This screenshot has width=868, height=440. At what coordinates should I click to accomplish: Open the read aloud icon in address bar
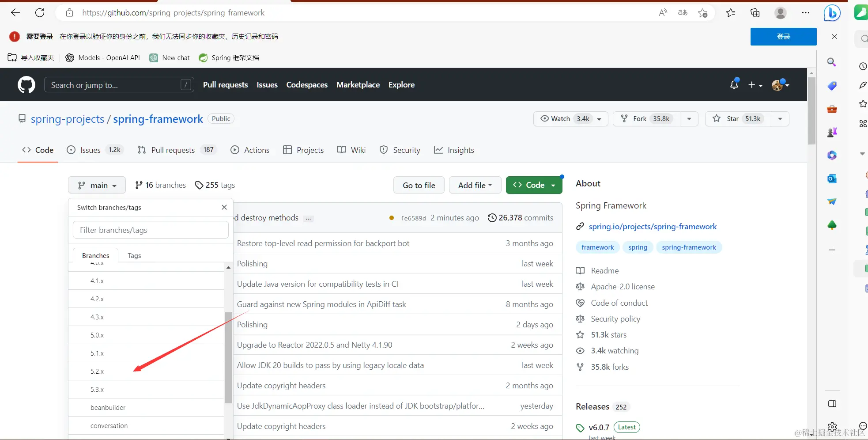click(663, 13)
